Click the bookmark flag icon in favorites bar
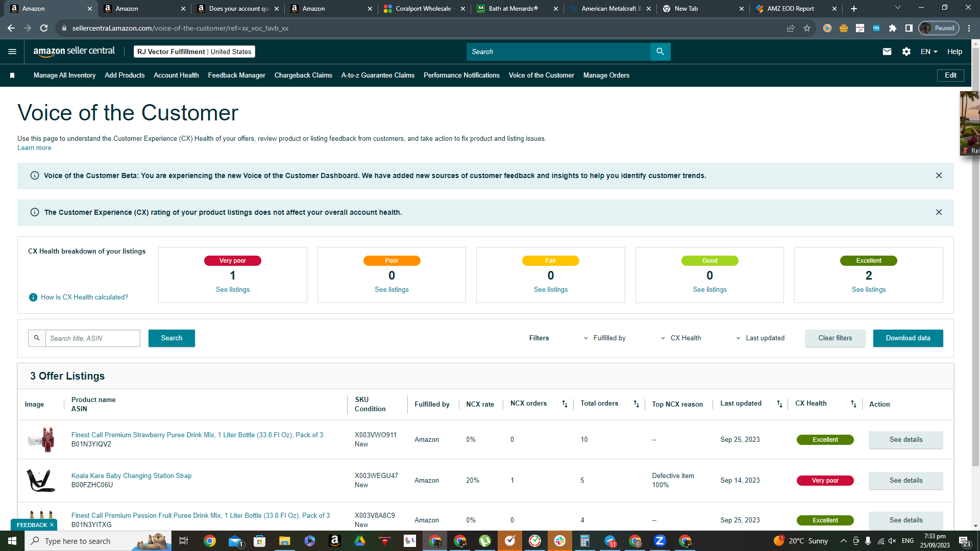980x551 pixels. (x=12, y=76)
